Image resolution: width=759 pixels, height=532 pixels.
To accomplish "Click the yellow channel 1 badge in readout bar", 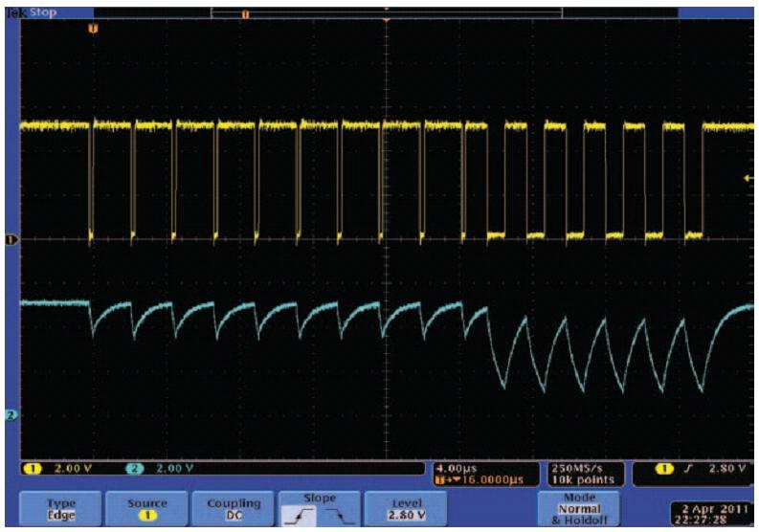I will point(31,468).
